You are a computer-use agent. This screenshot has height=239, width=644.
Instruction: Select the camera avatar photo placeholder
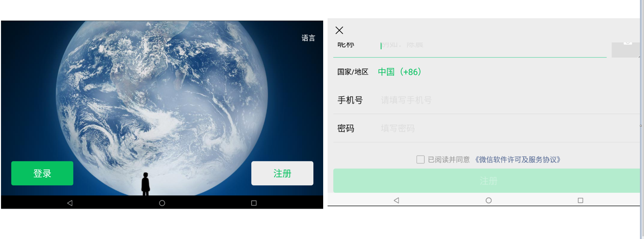coord(626,50)
